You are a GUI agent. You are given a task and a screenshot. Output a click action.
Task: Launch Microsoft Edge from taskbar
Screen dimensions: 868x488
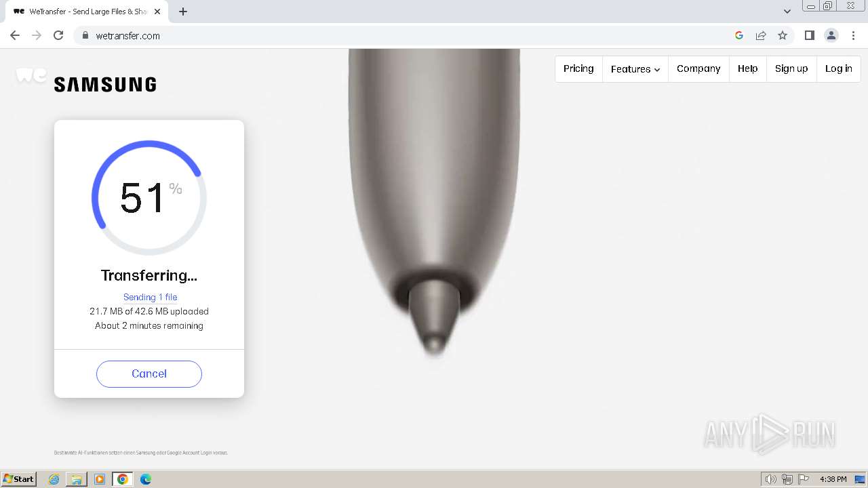(x=146, y=479)
